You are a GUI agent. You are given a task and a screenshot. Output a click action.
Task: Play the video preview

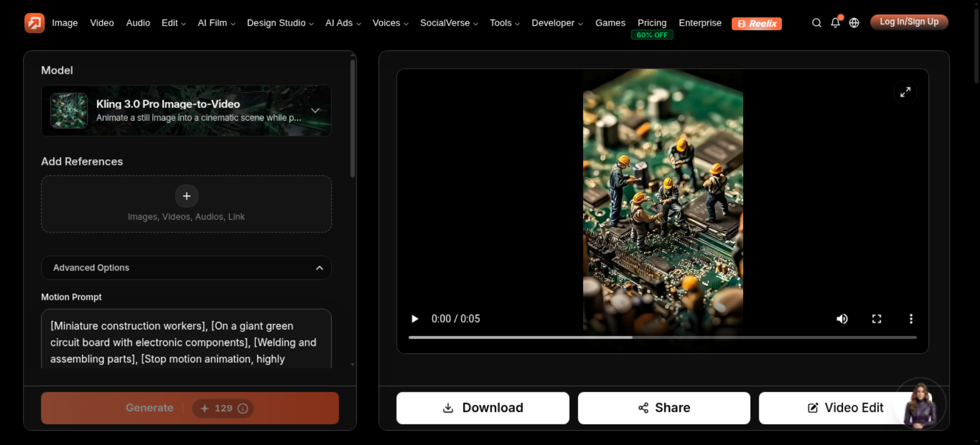pos(415,319)
